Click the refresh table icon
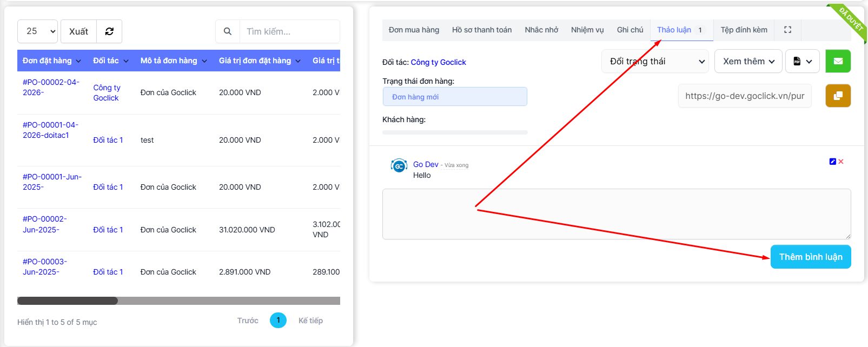This screenshot has width=868, height=347. coord(109,31)
